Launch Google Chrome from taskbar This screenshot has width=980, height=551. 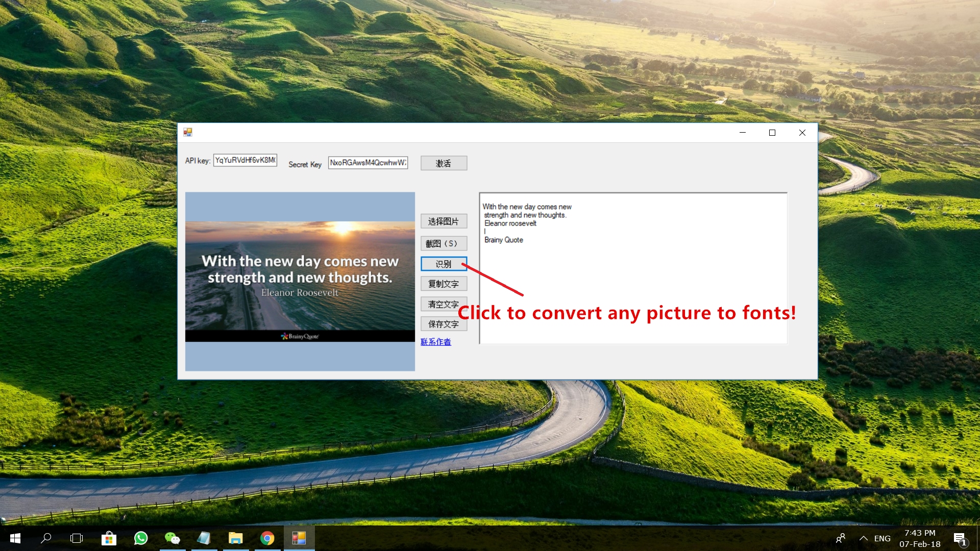point(267,538)
